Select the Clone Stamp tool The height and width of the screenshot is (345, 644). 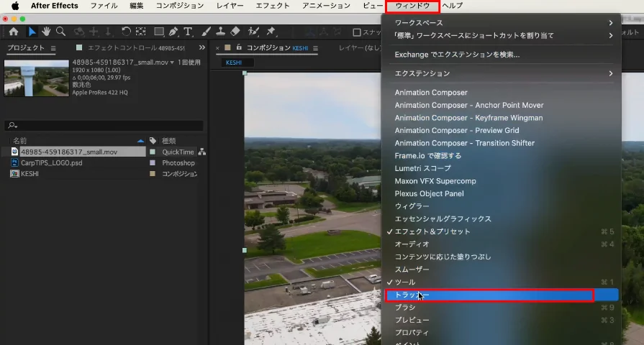(x=221, y=32)
